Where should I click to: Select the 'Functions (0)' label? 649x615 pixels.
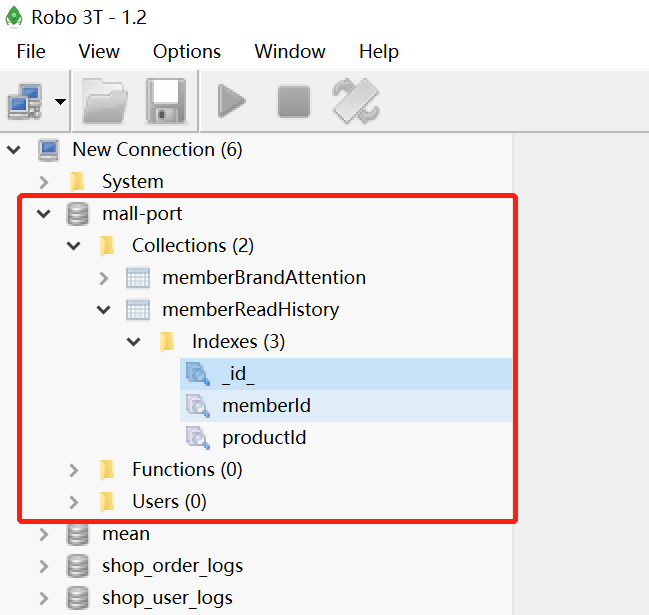(187, 470)
